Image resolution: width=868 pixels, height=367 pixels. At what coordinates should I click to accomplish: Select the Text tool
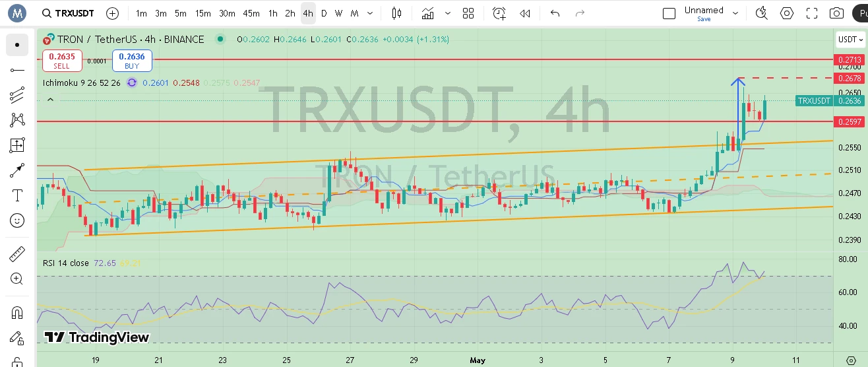tap(17, 195)
